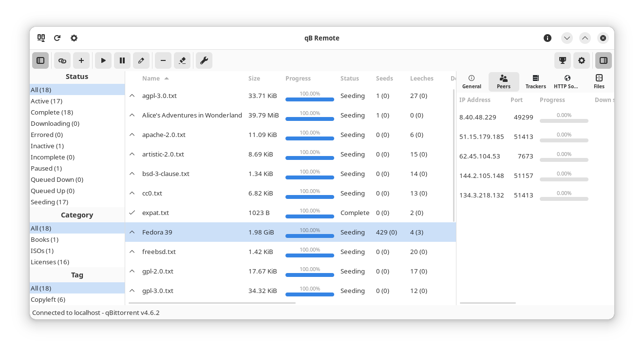Open the wrench tools icon
This screenshot has height=352, width=644.
pos(204,60)
